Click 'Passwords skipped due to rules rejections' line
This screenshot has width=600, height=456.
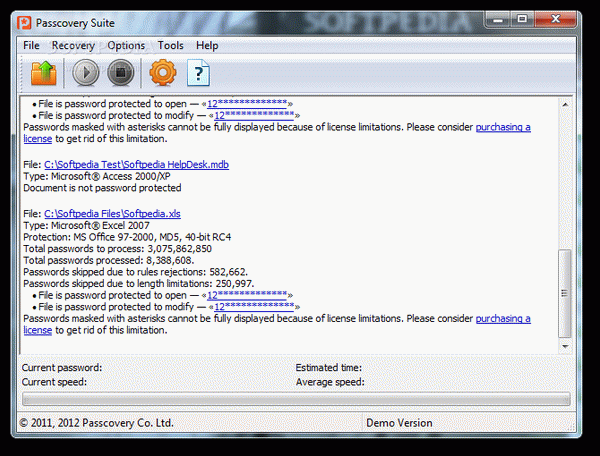(x=135, y=272)
